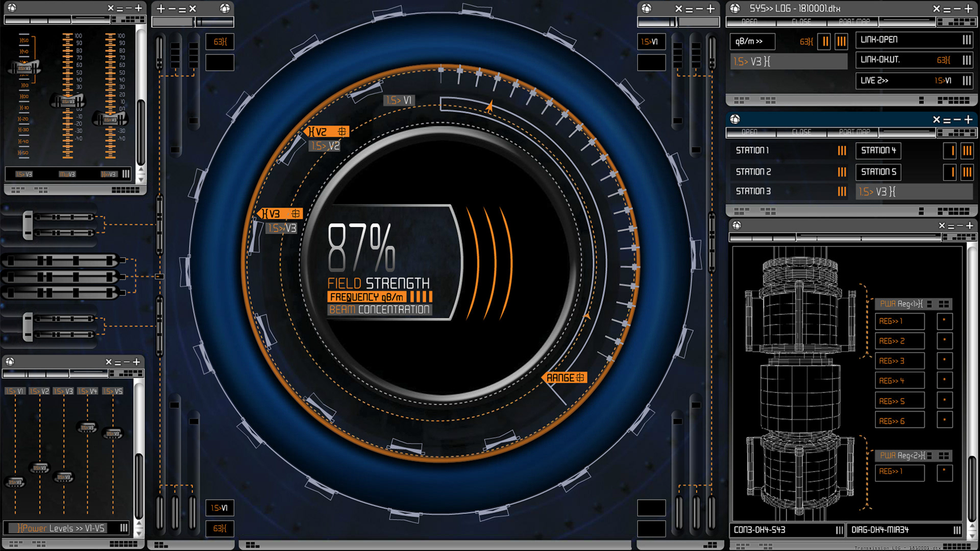Viewport: 980px width, 551px height.
Task: Click the globe icon beside SYS>> LOG title
Action: click(735, 8)
